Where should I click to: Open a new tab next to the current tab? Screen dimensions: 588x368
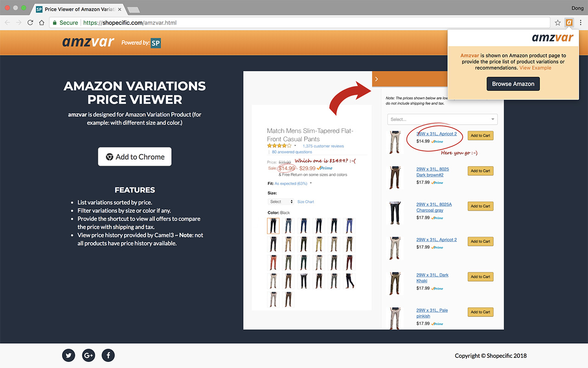pyautogui.click(x=133, y=10)
